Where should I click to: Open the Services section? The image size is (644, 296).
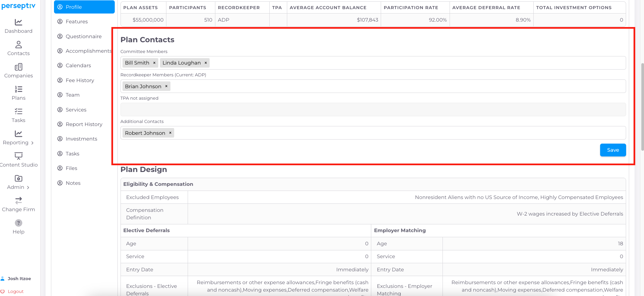(76, 110)
